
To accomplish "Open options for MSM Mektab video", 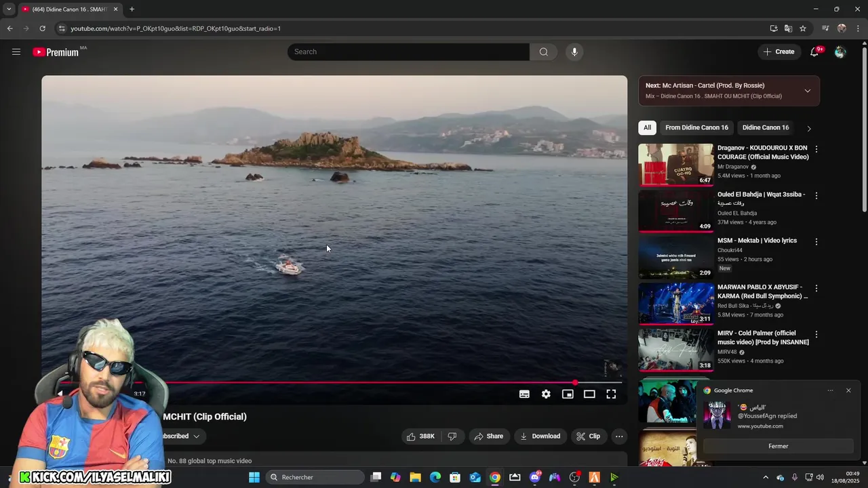I will click(816, 242).
